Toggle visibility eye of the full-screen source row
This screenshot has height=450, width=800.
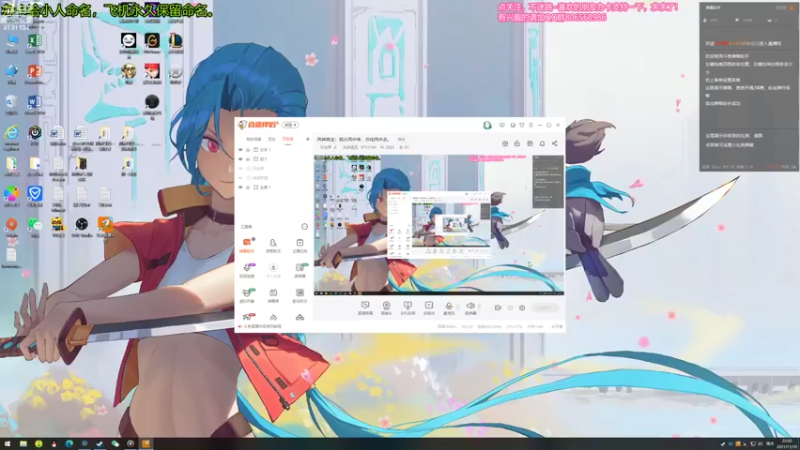tap(240, 187)
